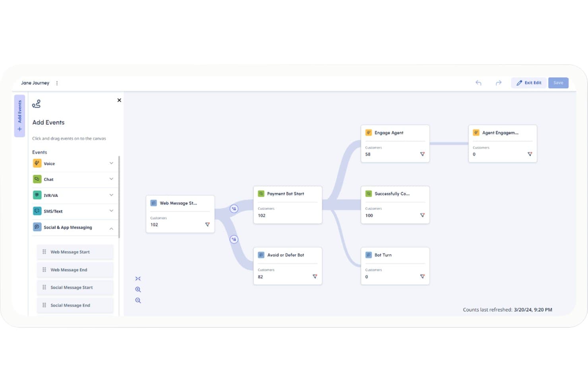The height and width of the screenshot is (392, 588).
Task: Click the zoom out magnifier icon
Action: 138,301
